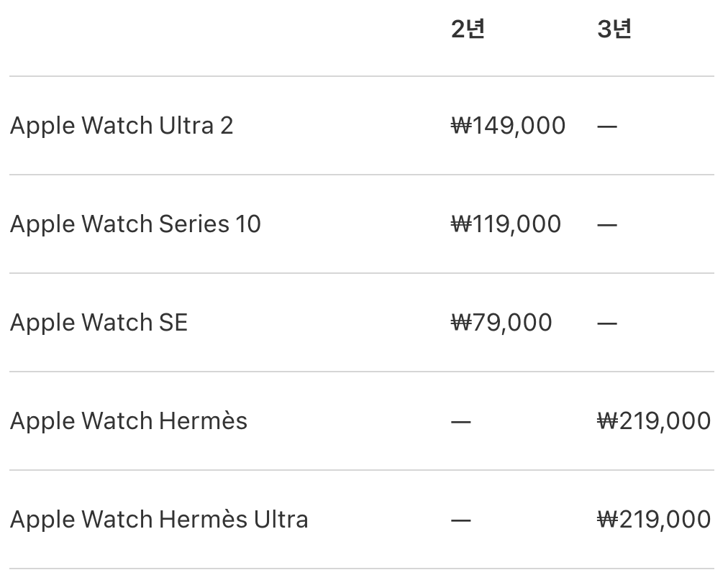Select the ₩219,000 Hermès Ultra price
The image size is (728, 575).
(654, 520)
